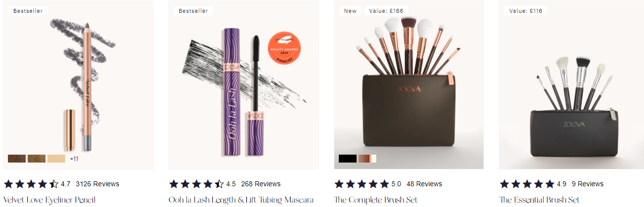Click the star rating of the Complete Brush Set
This screenshot has height=207, width=644.
coord(362,184)
